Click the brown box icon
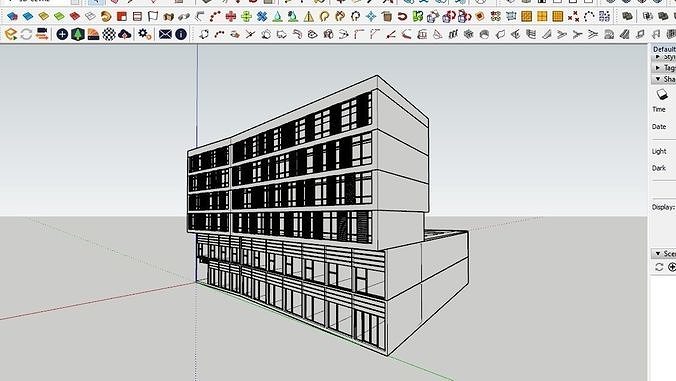The width and height of the screenshot is (676, 381). pyautogui.click(x=387, y=16)
